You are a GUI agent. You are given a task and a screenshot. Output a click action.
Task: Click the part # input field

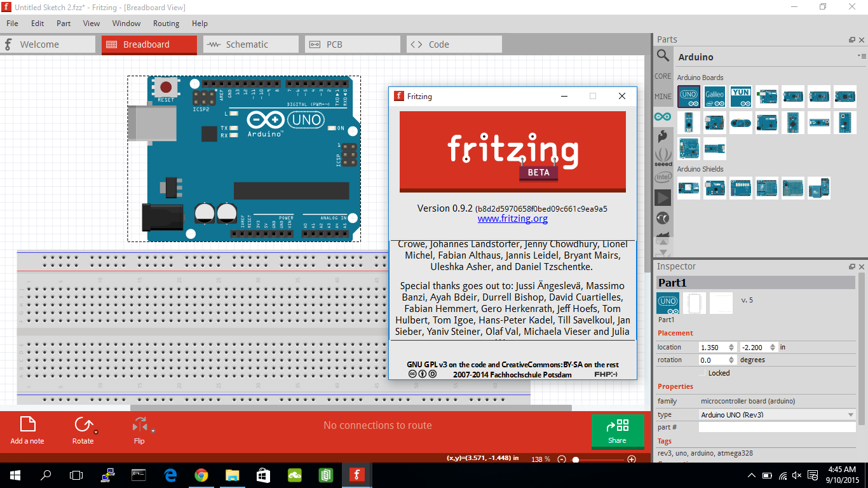[777, 427]
